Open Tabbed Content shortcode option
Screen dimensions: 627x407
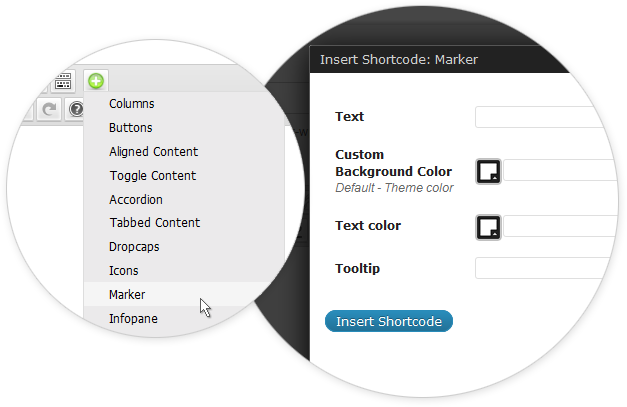pyautogui.click(x=154, y=223)
